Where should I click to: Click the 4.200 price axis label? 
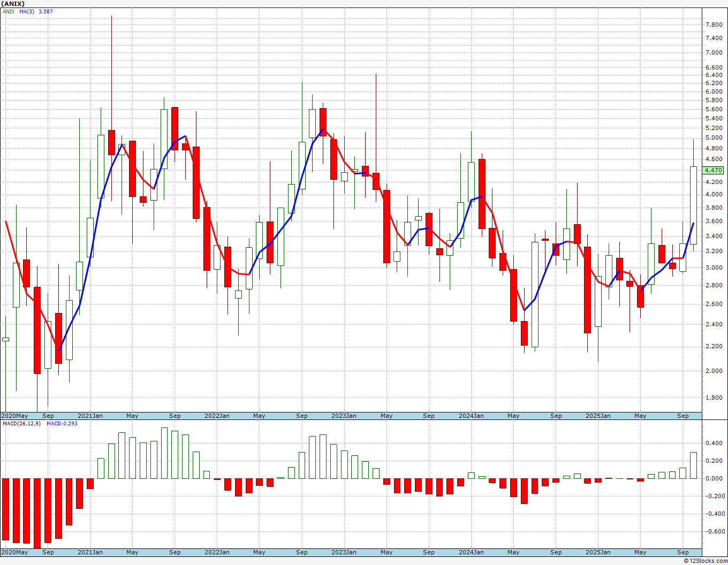coord(714,182)
